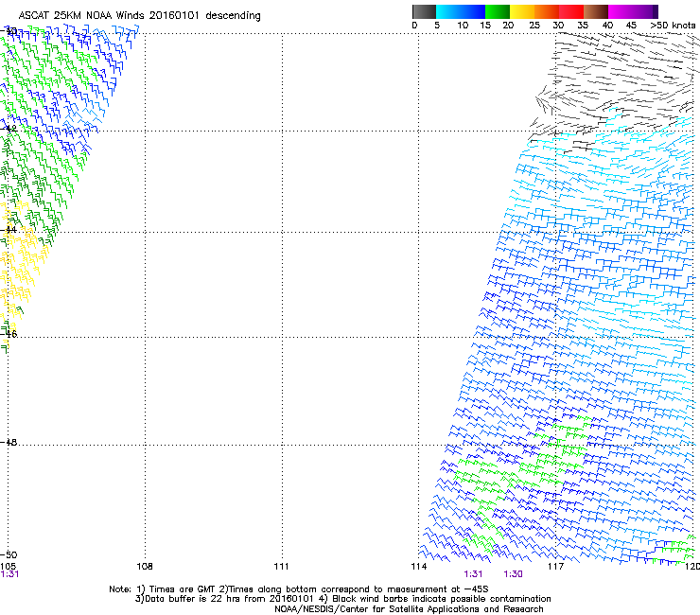Pick the green 15–20 knots legend segment
The height and width of the screenshot is (615, 700).
(x=498, y=11)
